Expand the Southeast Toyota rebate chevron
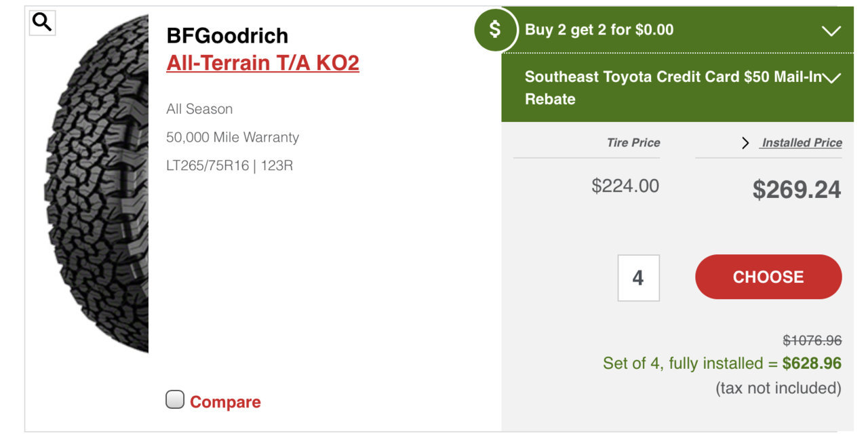 [x=831, y=78]
